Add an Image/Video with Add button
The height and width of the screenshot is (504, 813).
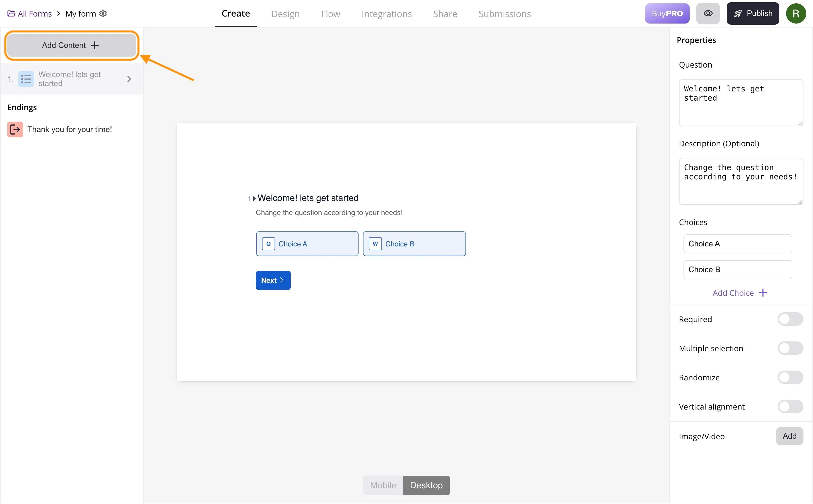pyautogui.click(x=789, y=436)
